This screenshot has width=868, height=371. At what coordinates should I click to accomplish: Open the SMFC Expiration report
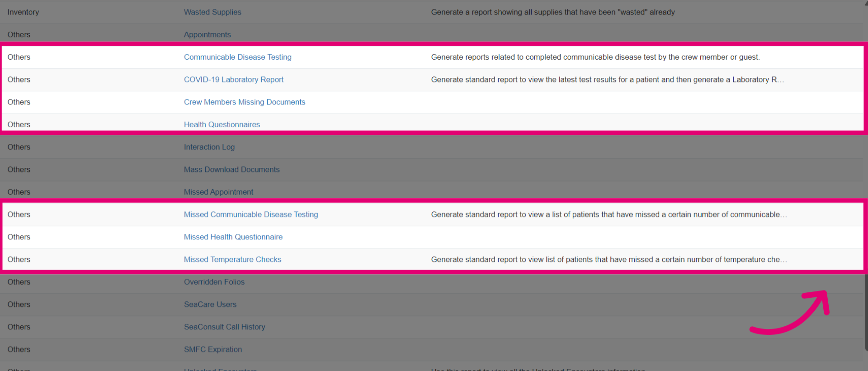click(x=213, y=350)
